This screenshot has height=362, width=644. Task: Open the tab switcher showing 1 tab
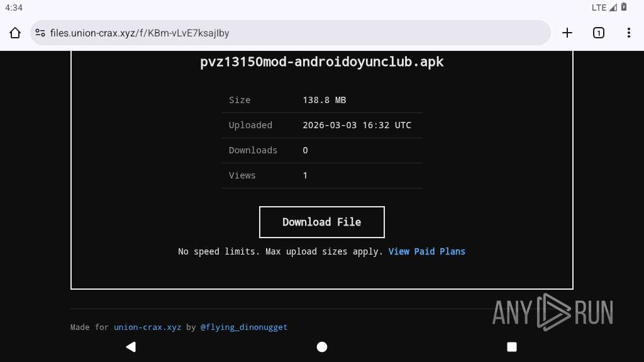(x=599, y=33)
